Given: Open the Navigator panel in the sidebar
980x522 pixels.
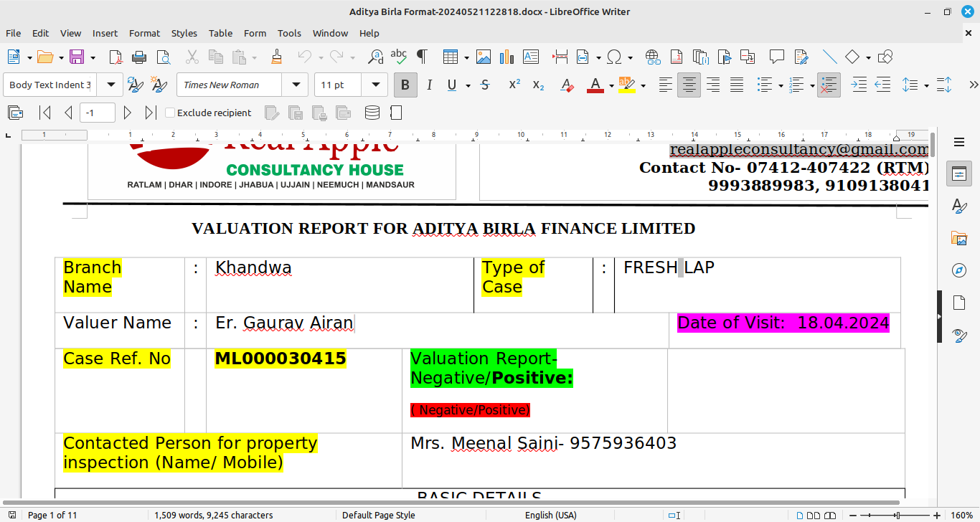Looking at the screenshot, I should pyautogui.click(x=959, y=270).
